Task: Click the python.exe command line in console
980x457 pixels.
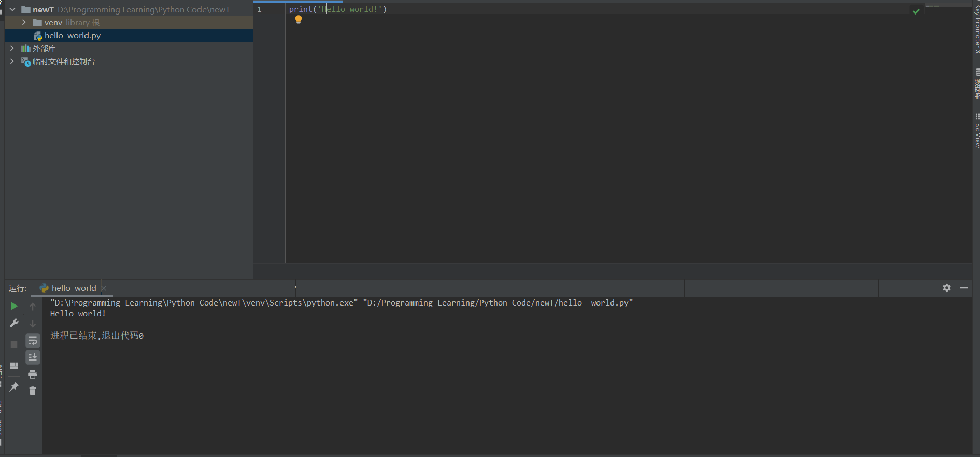Action: [342, 302]
